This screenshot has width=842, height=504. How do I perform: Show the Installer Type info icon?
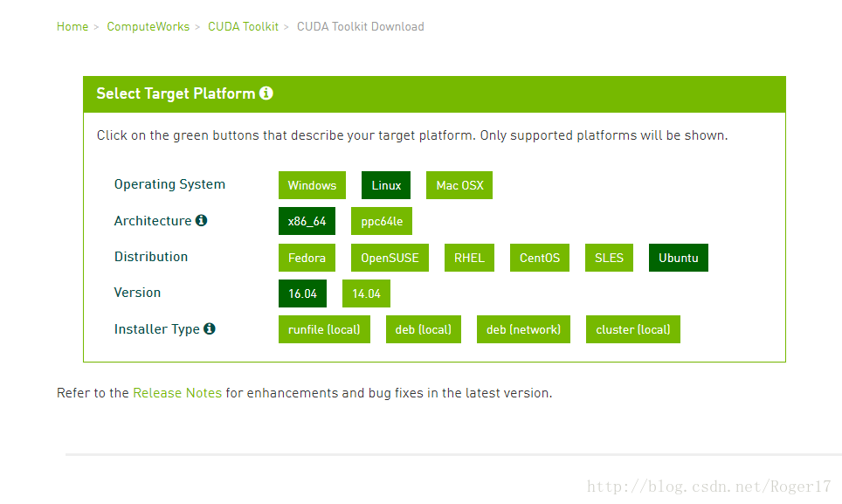coord(210,328)
